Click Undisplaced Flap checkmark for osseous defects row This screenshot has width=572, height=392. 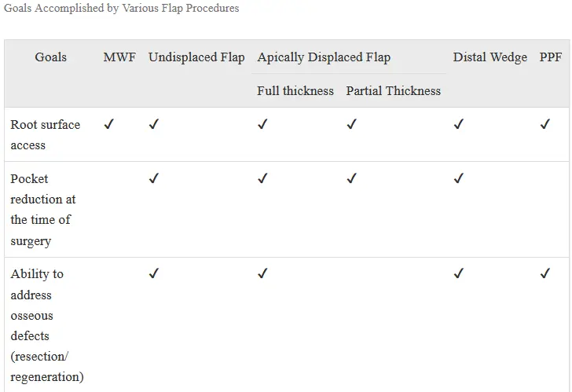(x=154, y=273)
